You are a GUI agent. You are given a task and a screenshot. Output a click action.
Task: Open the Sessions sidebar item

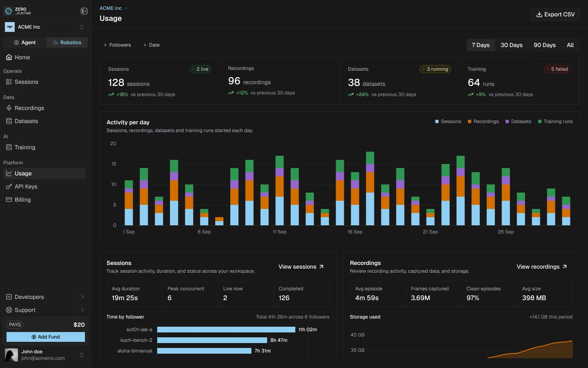[44, 82]
